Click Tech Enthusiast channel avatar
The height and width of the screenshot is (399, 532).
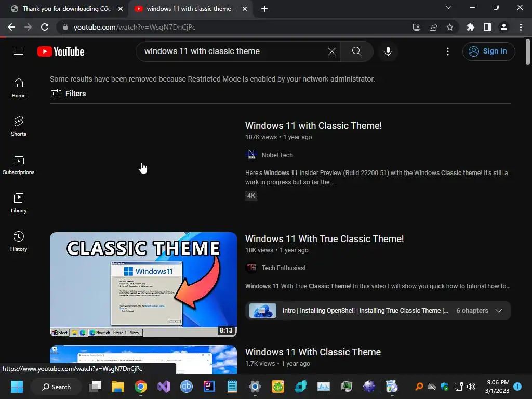[251, 268]
